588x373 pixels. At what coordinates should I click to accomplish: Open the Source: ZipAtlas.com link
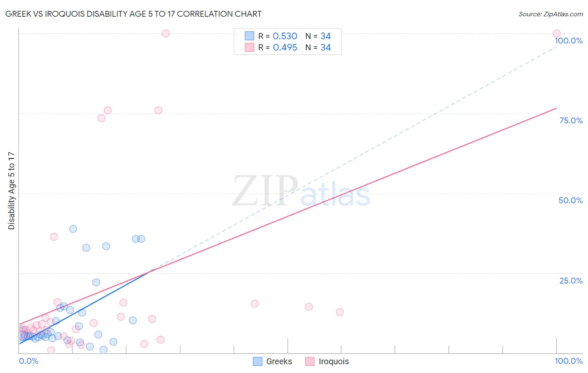(551, 14)
